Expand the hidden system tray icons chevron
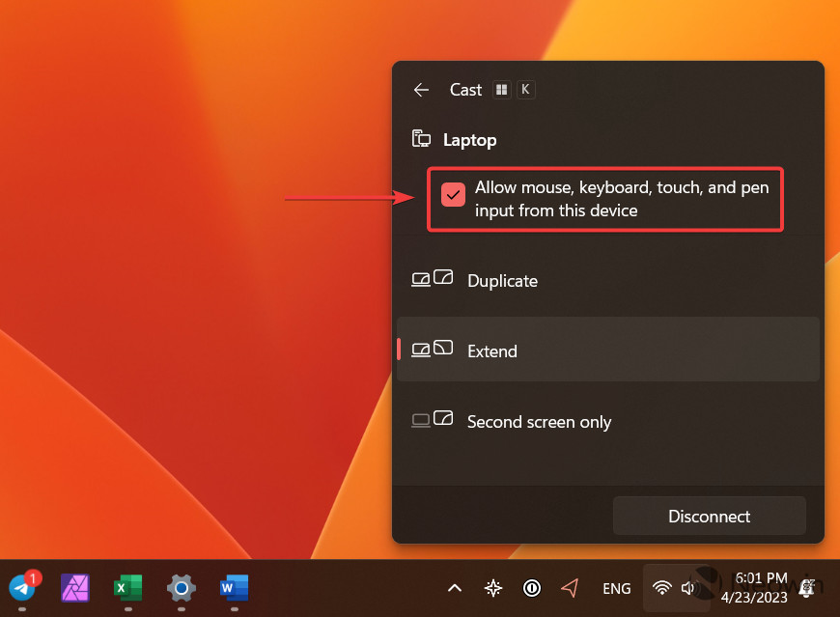 coord(455,588)
